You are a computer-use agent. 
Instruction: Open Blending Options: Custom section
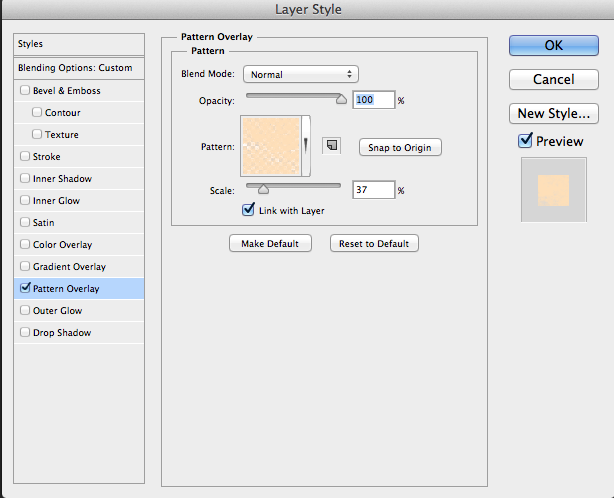point(79,68)
